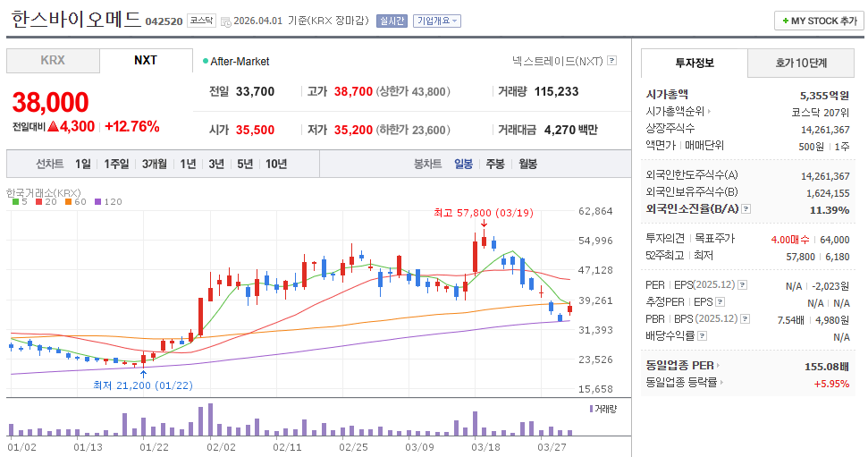Click the 코스닥 market badge
Screen dimensions: 868x457
(x=201, y=21)
